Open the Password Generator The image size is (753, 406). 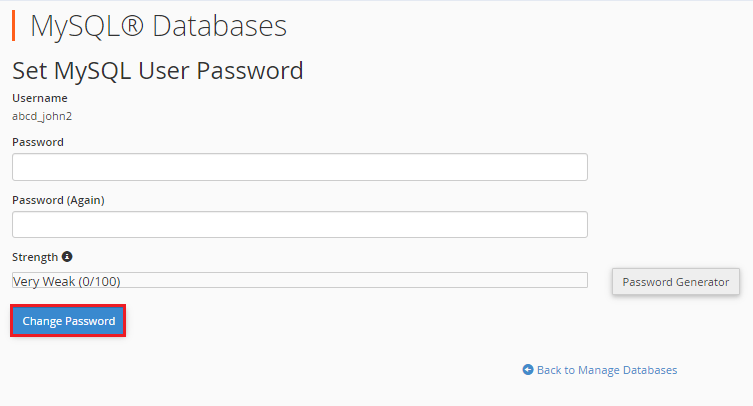676,282
